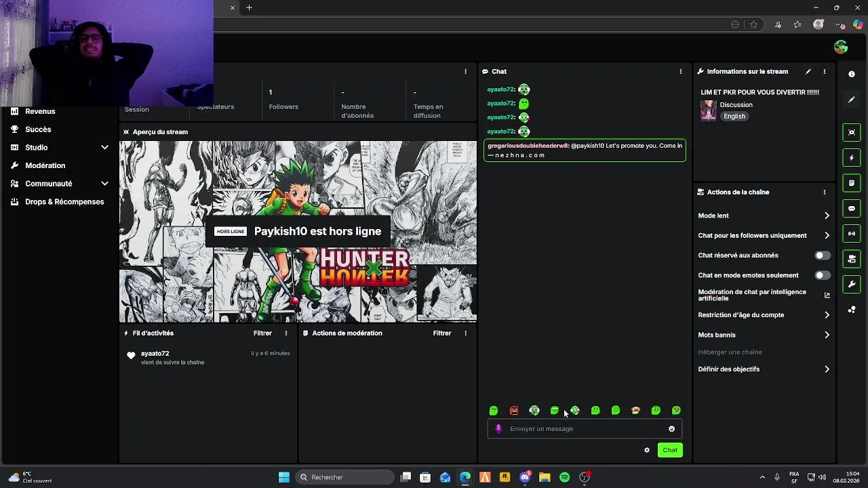Click the chat settings gear icon
This screenshot has width=868, height=488.
(x=647, y=450)
